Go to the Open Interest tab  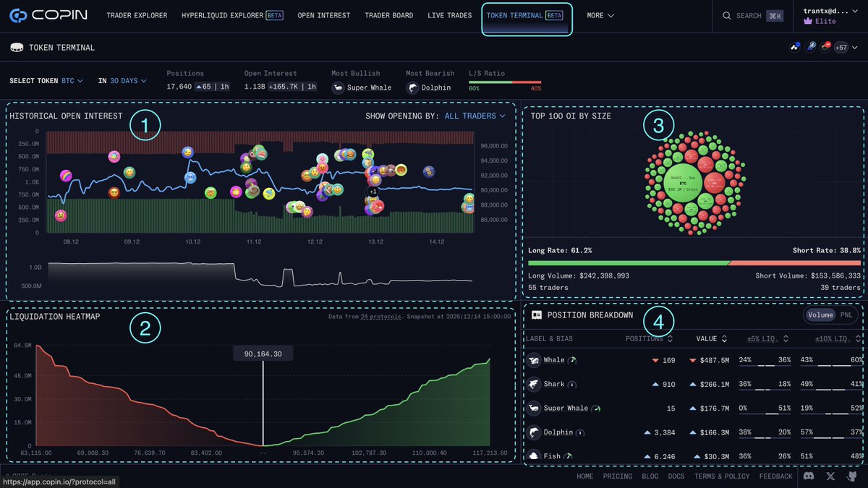point(323,15)
